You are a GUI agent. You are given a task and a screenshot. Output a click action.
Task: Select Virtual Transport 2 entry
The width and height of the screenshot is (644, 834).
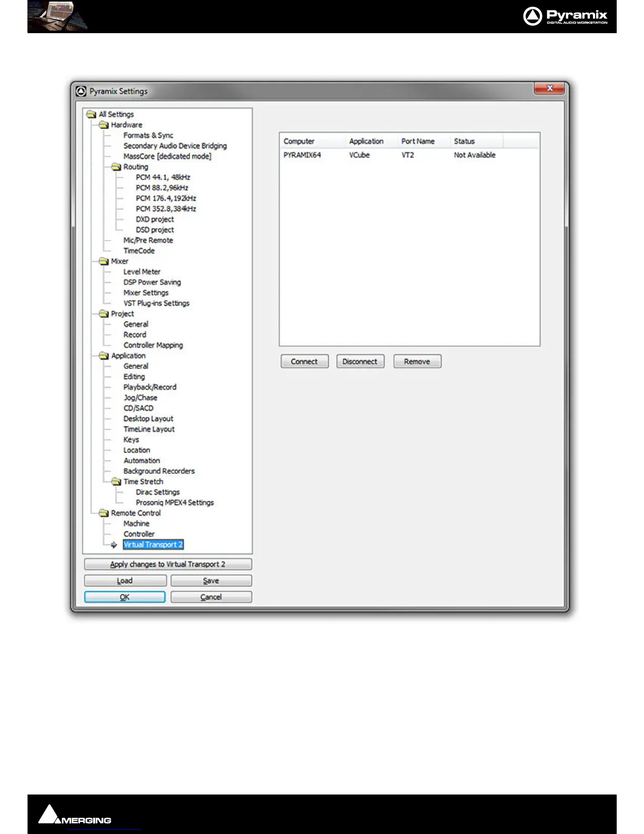pyautogui.click(x=153, y=544)
